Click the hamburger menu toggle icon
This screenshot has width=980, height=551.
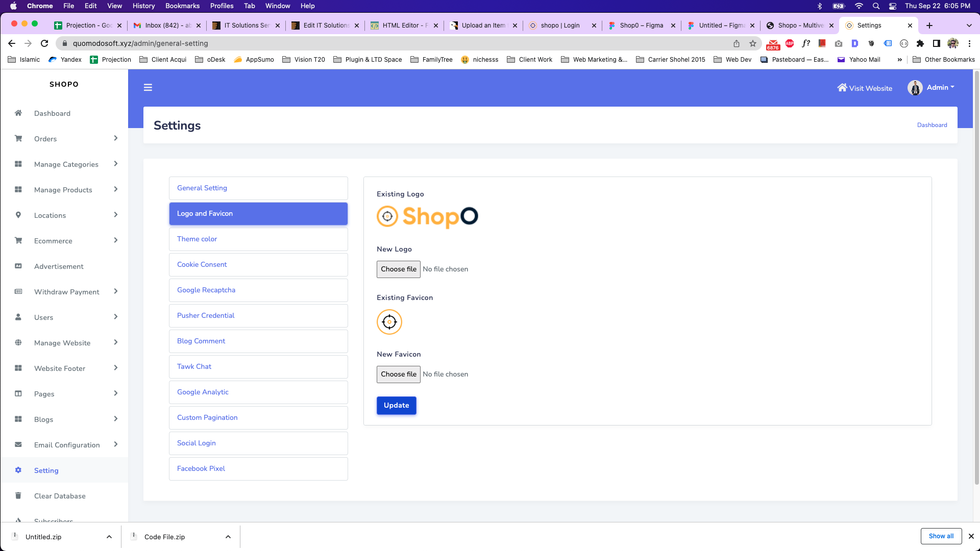pyautogui.click(x=148, y=88)
